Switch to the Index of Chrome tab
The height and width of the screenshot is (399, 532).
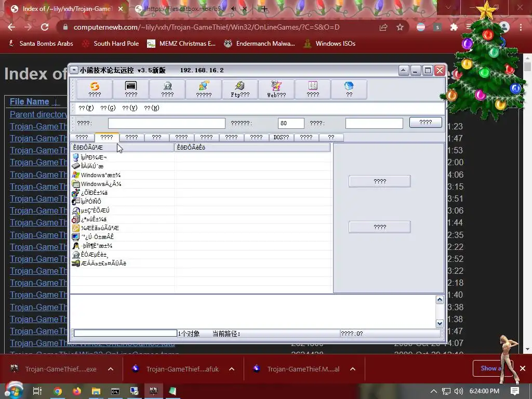65,9
